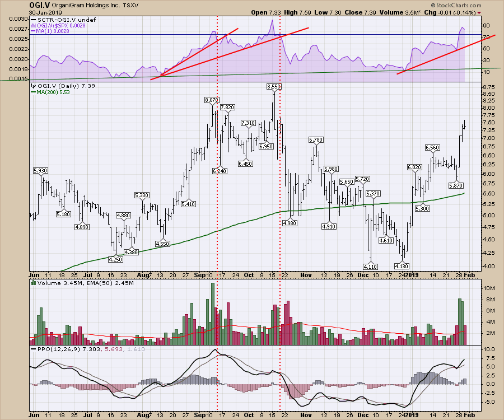The height and width of the screenshot is (420, 504).
Task: Click the 5.930 price label
Action: pos(40,171)
